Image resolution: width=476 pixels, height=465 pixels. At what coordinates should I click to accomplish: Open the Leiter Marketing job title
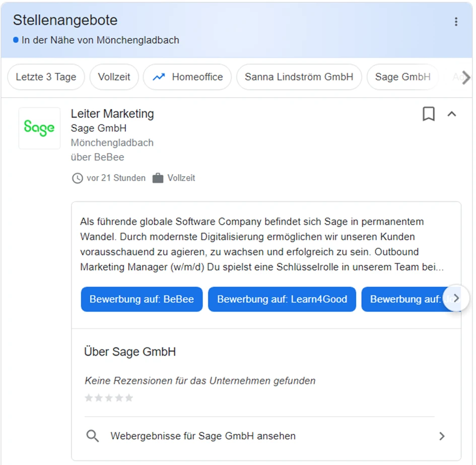click(x=112, y=114)
